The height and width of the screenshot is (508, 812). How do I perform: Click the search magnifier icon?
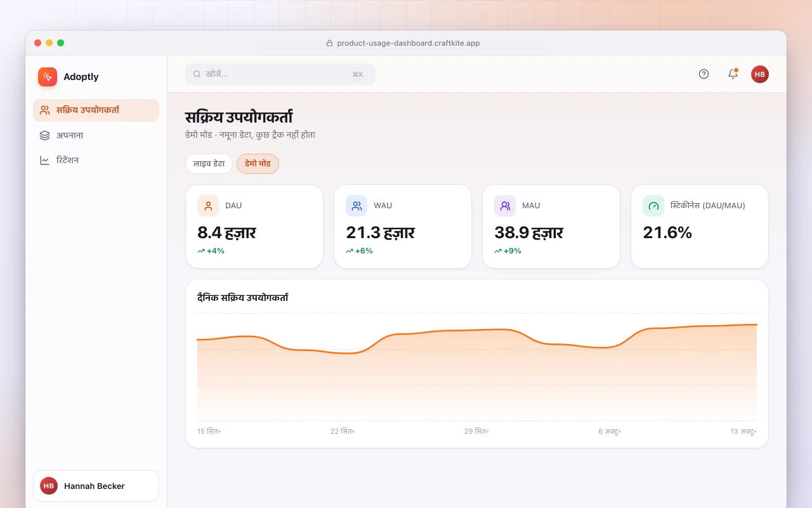click(x=197, y=74)
